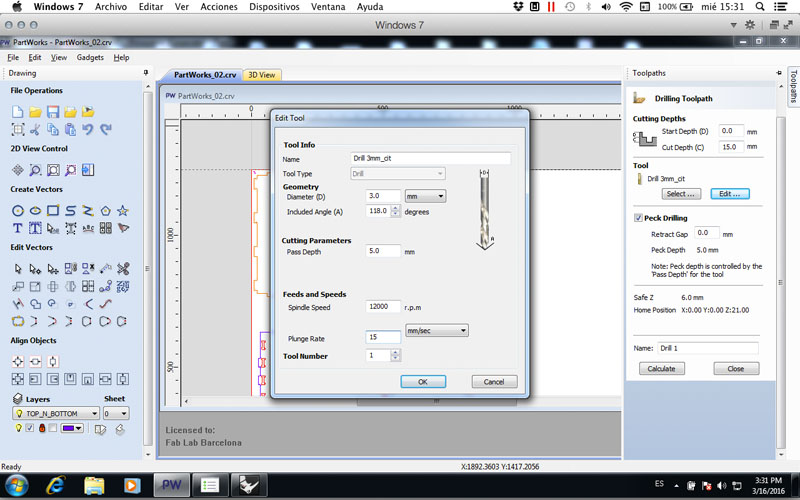Image resolution: width=800 pixels, height=500 pixels.
Task: Create a new file in File Operations
Action: coord(18,112)
